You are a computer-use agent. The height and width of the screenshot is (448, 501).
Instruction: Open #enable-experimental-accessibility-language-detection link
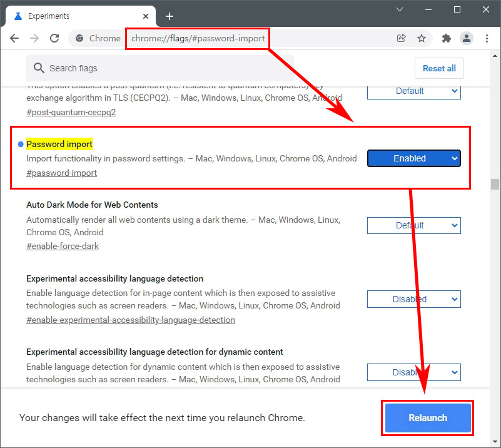(x=131, y=320)
